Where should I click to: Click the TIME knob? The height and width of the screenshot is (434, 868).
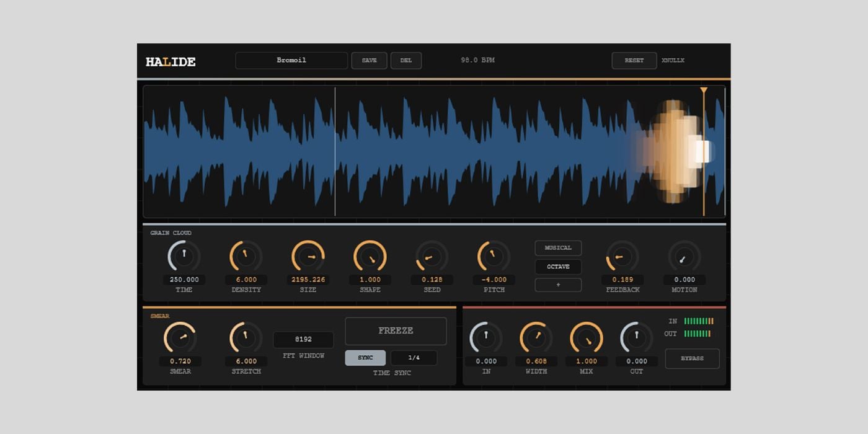click(x=184, y=256)
